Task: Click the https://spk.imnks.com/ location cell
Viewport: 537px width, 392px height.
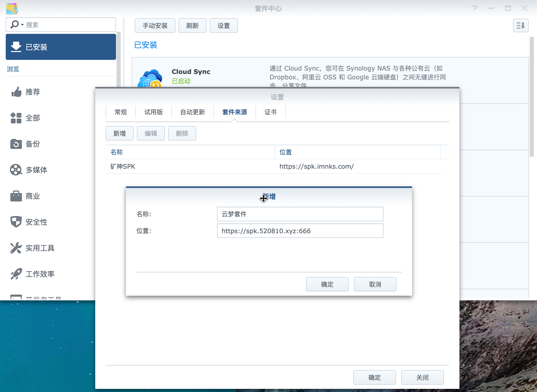Action: pos(317,166)
